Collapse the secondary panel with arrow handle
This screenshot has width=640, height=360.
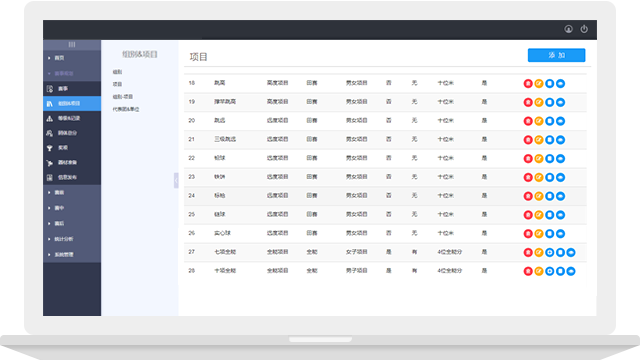pyautogui.click(x=176, y=180)
